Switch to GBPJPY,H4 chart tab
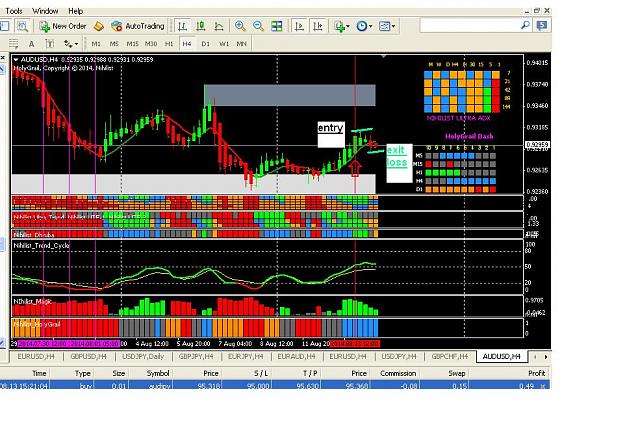The image size is (625, 437). (196, 356)
